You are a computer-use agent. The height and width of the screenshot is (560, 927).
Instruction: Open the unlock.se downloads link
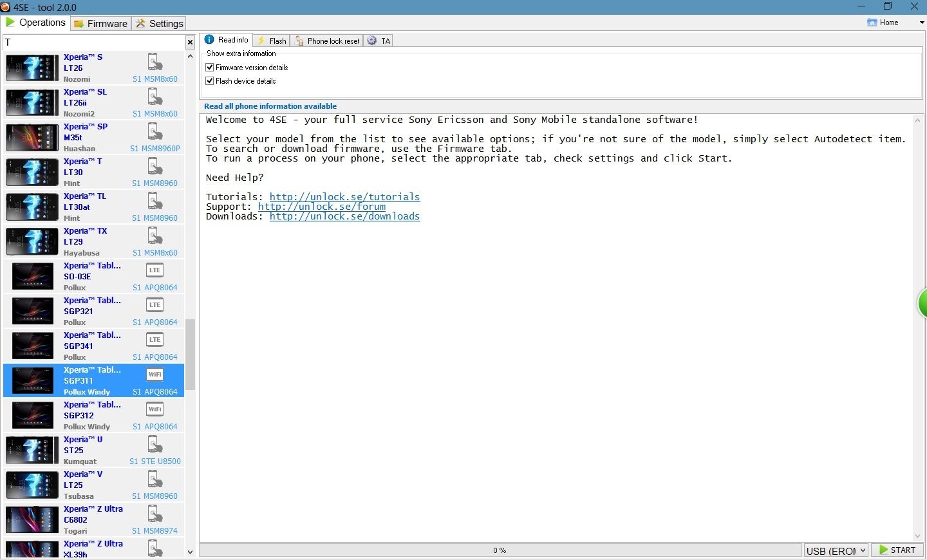(x=344, y=216)
